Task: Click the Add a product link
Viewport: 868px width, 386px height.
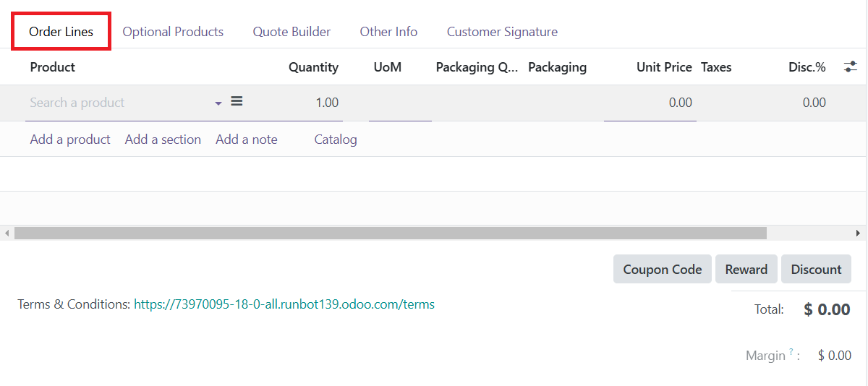Action: tap(70, 140)
